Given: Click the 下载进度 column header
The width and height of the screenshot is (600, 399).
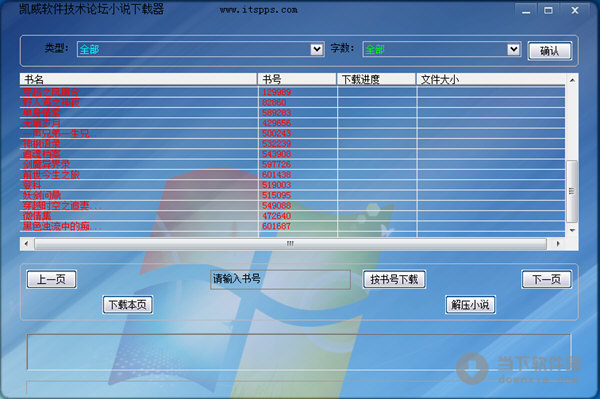Looking at the screenshot, I should click(x=376, y=79).
